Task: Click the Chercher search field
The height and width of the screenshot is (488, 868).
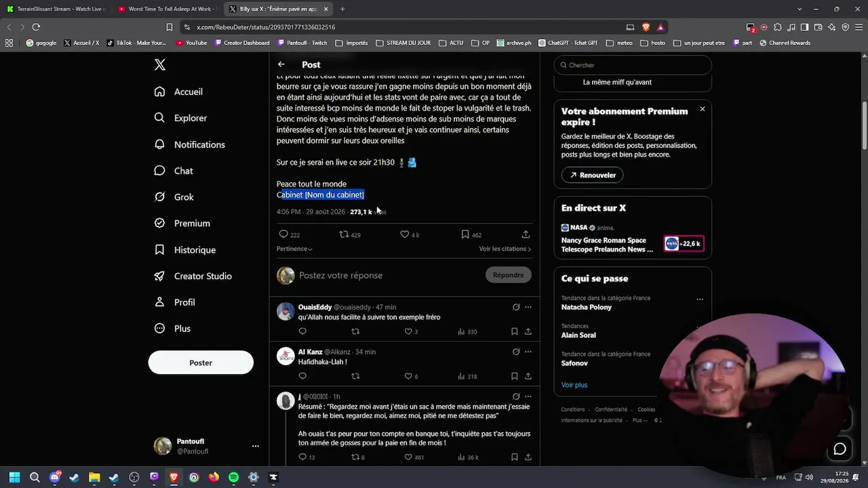Action: click(633, 65)
